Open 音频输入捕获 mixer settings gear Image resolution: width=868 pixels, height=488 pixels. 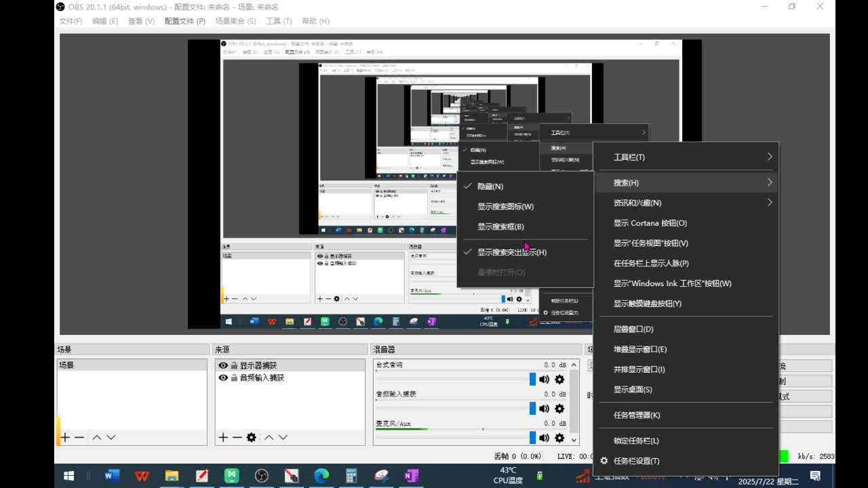[x=559, y=409]
